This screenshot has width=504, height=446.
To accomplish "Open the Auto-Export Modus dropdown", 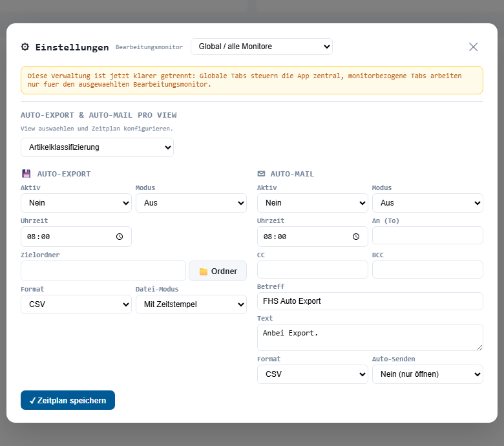I will pos(191,203).
